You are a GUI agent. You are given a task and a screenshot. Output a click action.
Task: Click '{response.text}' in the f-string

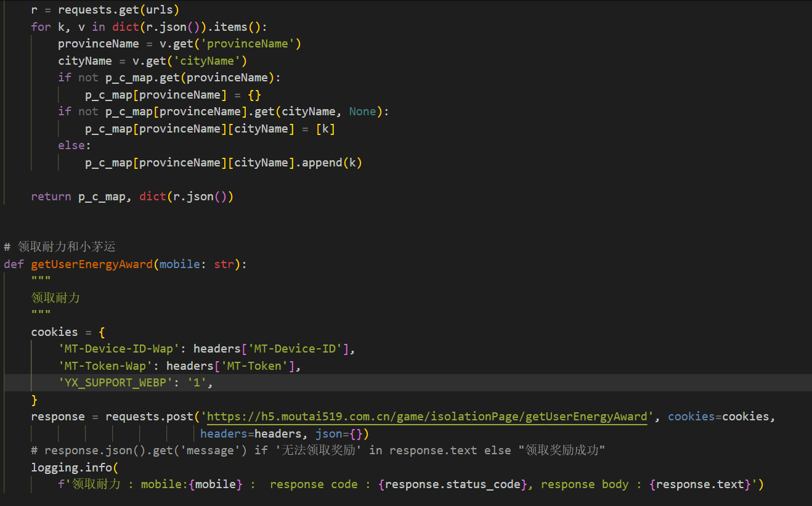coord(700,484)
